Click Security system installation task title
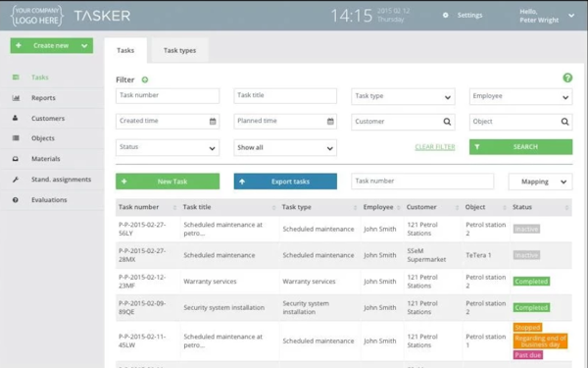Image resolution: width=588 pixels, height=368 pixels. pyautogui.click(x=223, y=307)
